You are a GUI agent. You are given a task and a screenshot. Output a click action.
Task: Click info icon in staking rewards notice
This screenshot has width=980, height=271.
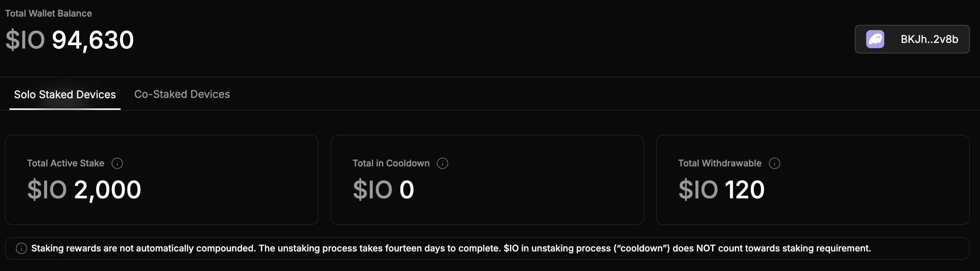(21, 248)
